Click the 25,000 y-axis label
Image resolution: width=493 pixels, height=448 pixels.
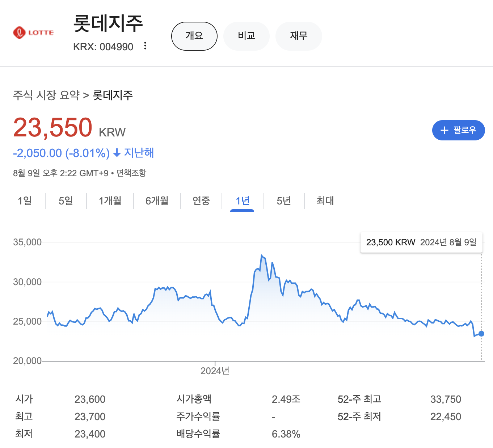[x=28, y=321]
